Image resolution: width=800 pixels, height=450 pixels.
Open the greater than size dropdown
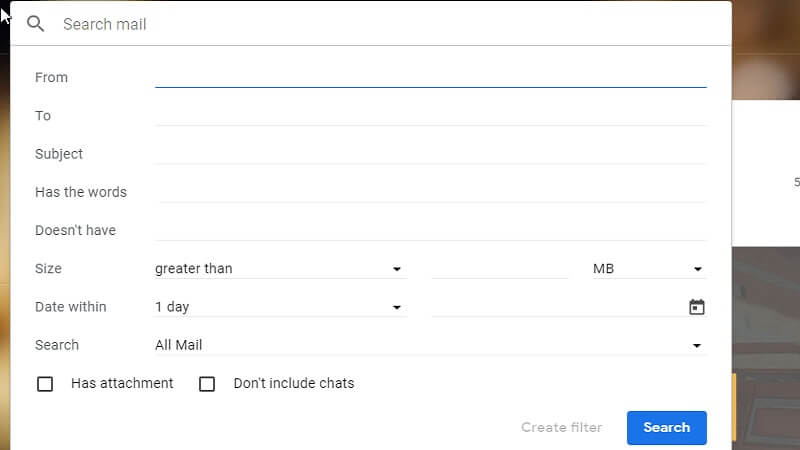click(x=278, y=268)
